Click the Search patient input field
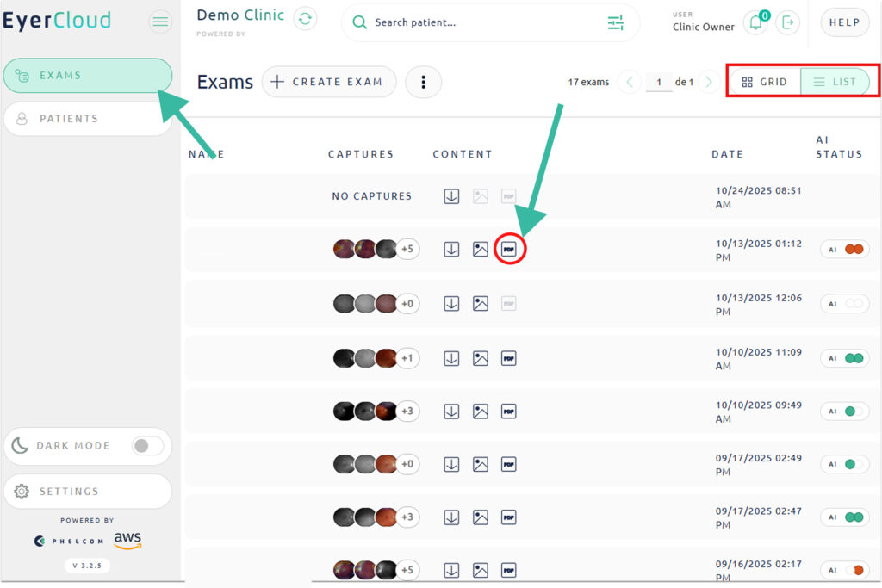The width and height of the screenshot is (882, 588). 482,23
